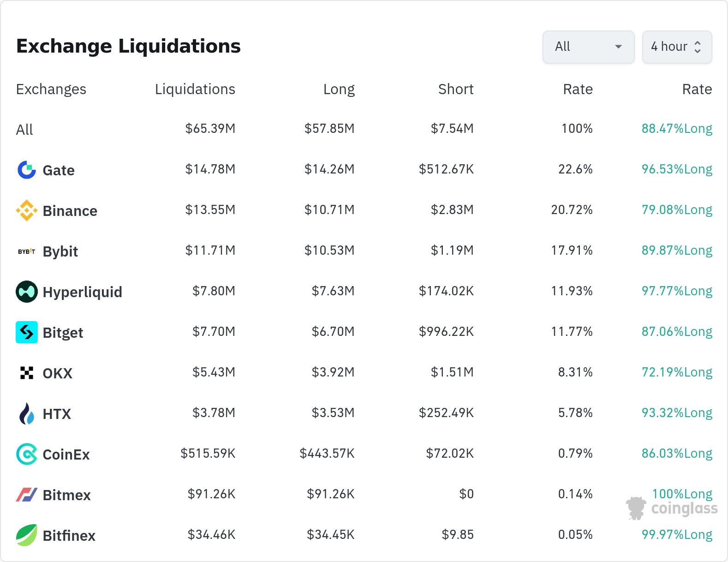The image size is (728, 562).
Task: Click the Bitget logo icon
Action: point(27,332)
